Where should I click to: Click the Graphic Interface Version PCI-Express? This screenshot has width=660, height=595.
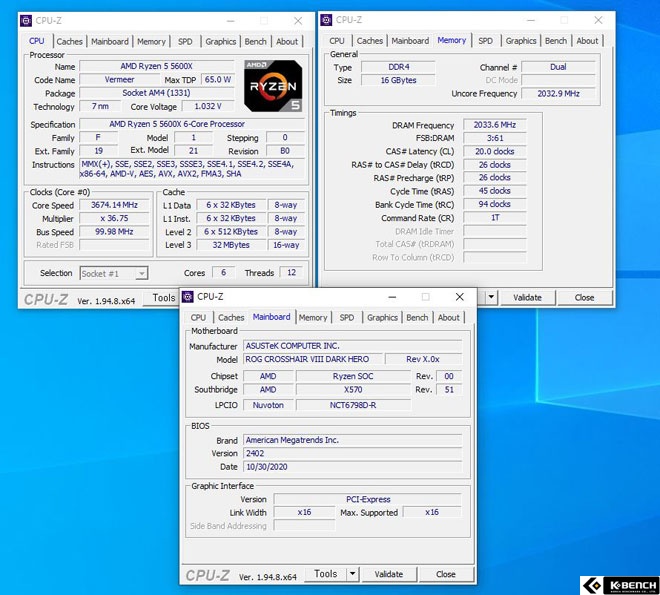[x=367, y=499]
